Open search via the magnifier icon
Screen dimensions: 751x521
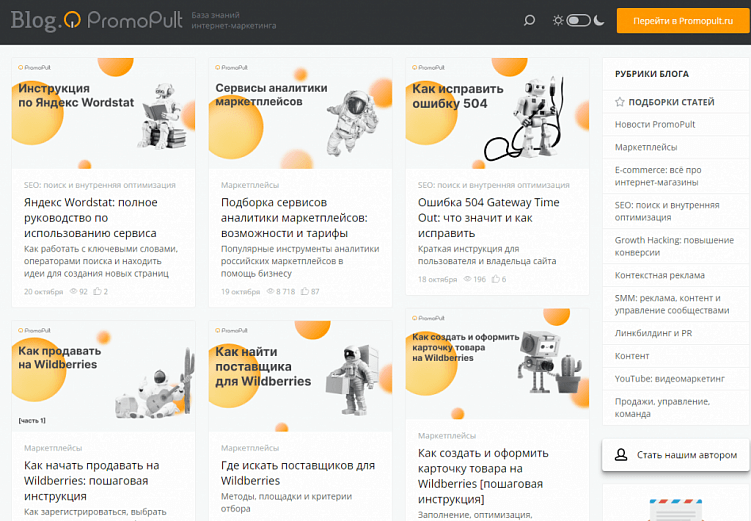529,21
